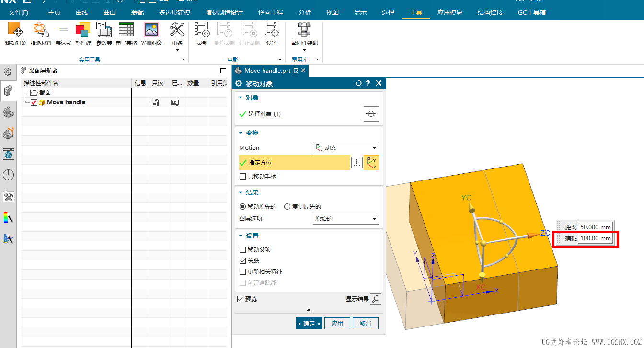Click the 应用 apply button
The image size is (644, 348).
(x=337, y=324)
